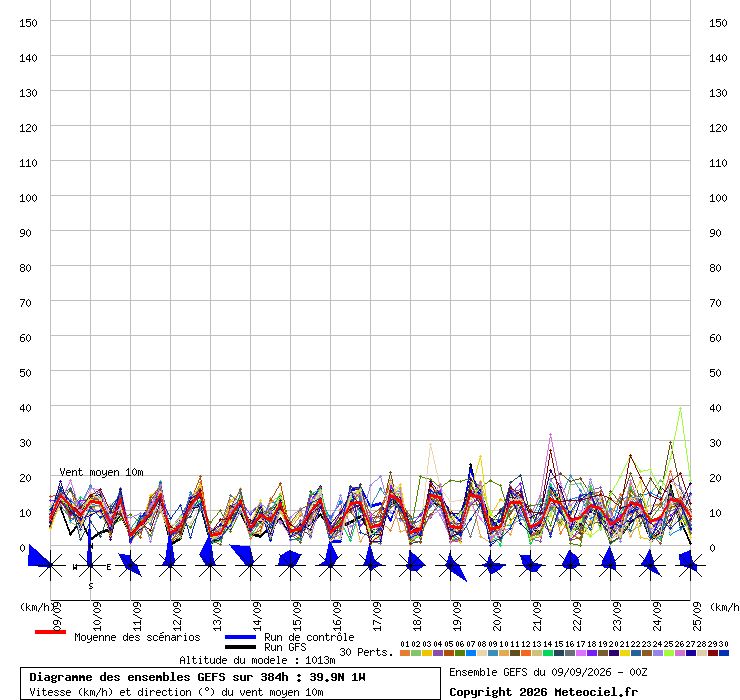Click the 12/09 date label on the axis

(x=177, y=616)
